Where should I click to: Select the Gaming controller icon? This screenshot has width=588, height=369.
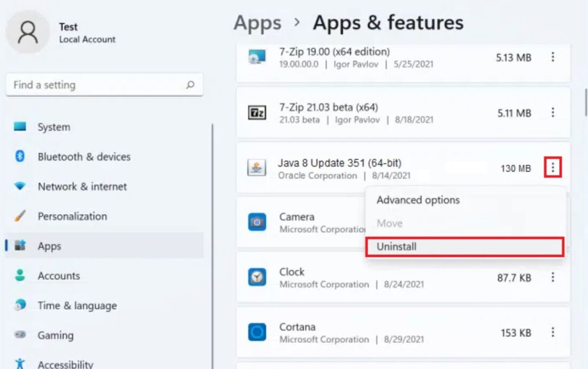[x=20, y=335]
